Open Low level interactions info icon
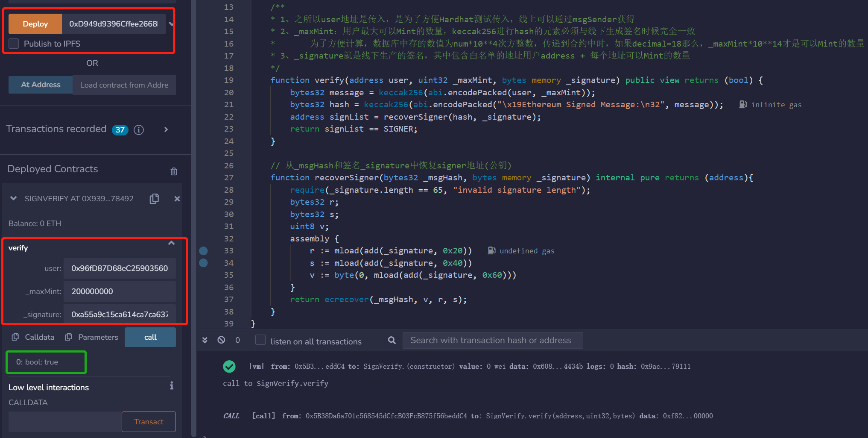 (x=172, y=386)
